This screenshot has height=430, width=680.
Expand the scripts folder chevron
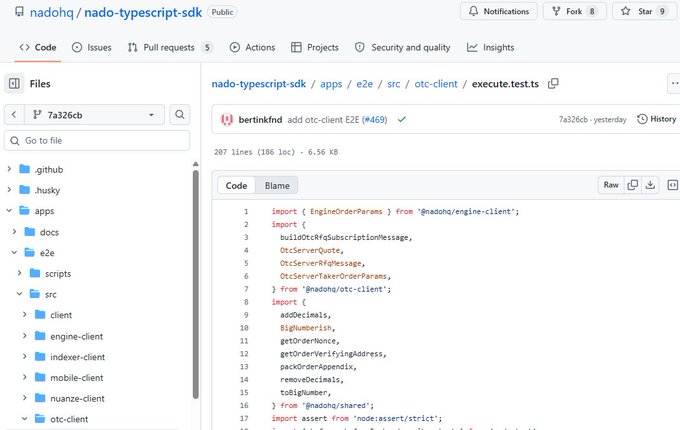coord(20,273)
